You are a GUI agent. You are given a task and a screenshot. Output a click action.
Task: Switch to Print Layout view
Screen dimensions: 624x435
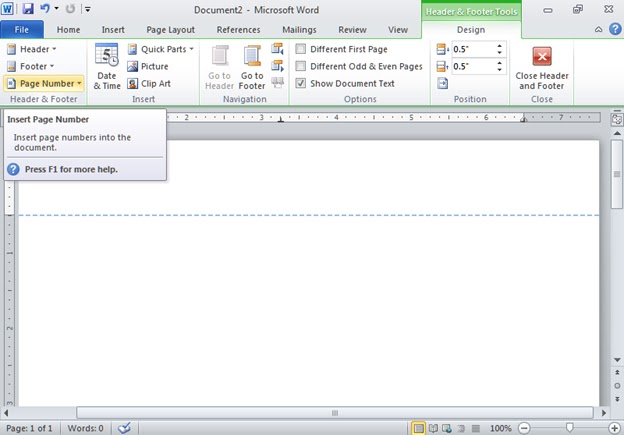(x=418, y=428)
